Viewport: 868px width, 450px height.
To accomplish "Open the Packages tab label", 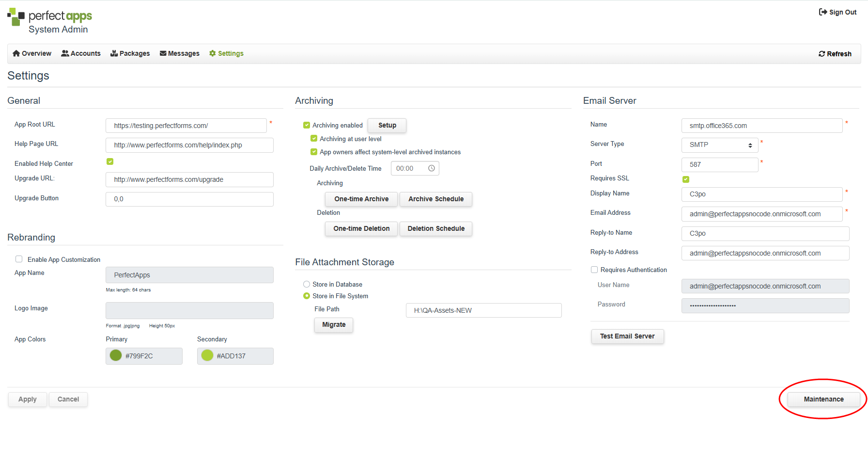I will click(135, 53).
